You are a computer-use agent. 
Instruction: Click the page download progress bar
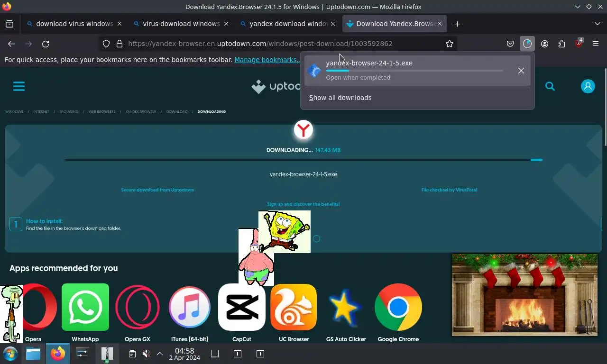click(303, 160)
